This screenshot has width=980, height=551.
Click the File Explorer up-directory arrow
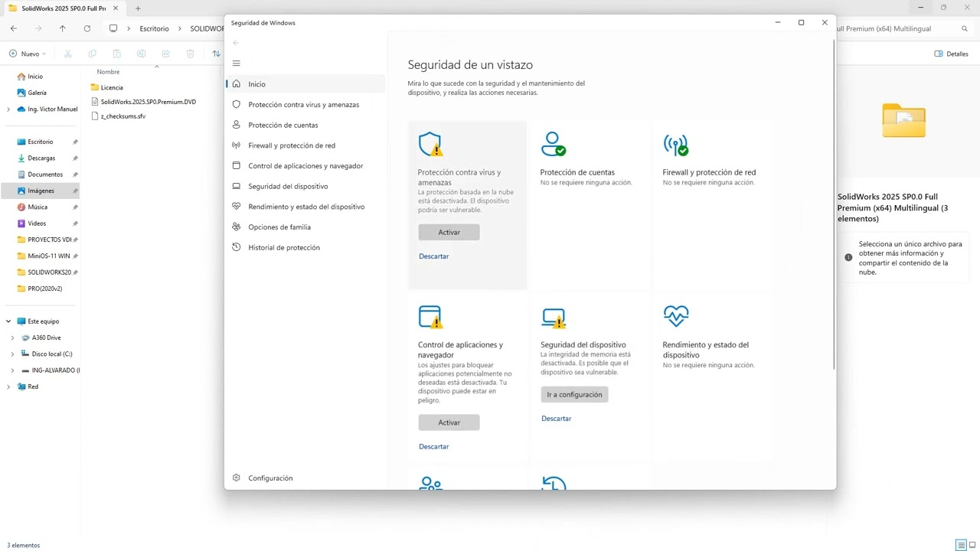[x=63, y=28]
